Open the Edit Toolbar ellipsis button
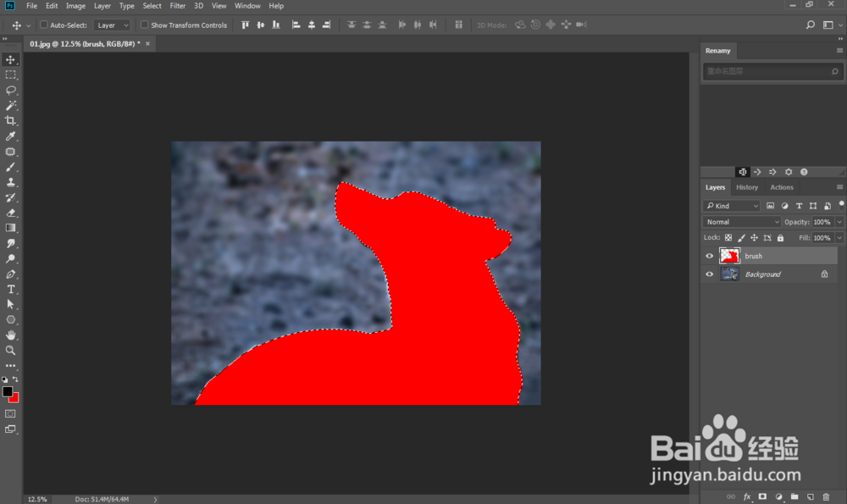Image resolution: width=847 pixels, height=504 pixels. pos(10,366)
